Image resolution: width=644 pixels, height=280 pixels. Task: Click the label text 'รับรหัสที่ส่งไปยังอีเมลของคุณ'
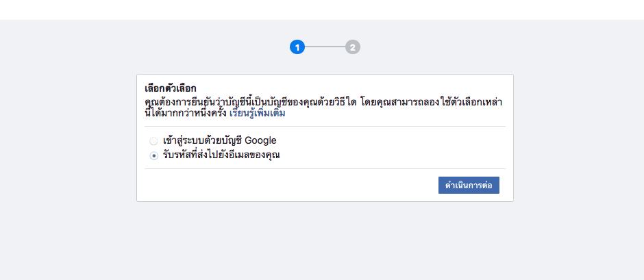[x=222, y=155]
